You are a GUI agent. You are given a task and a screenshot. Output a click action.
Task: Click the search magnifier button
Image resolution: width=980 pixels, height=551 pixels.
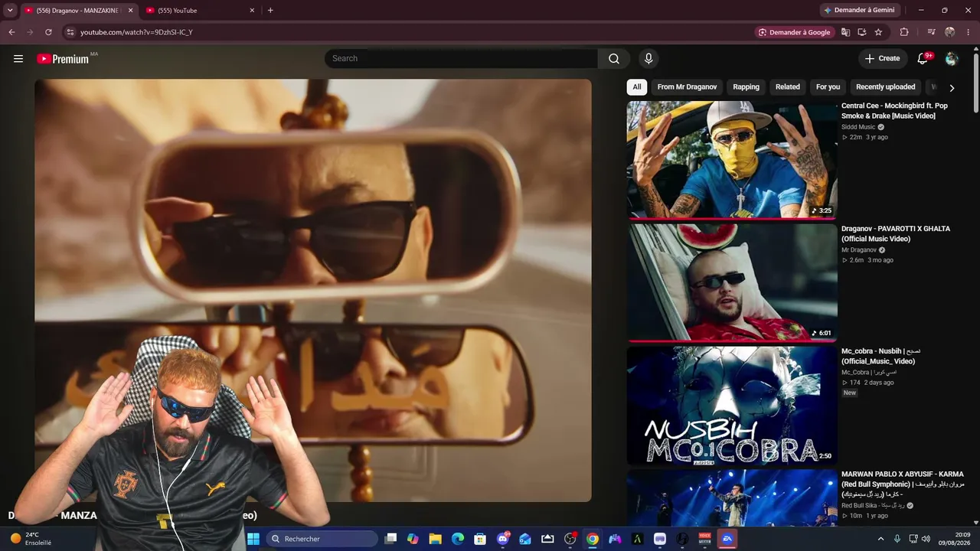pyautogui.click(x=614, y=59)
